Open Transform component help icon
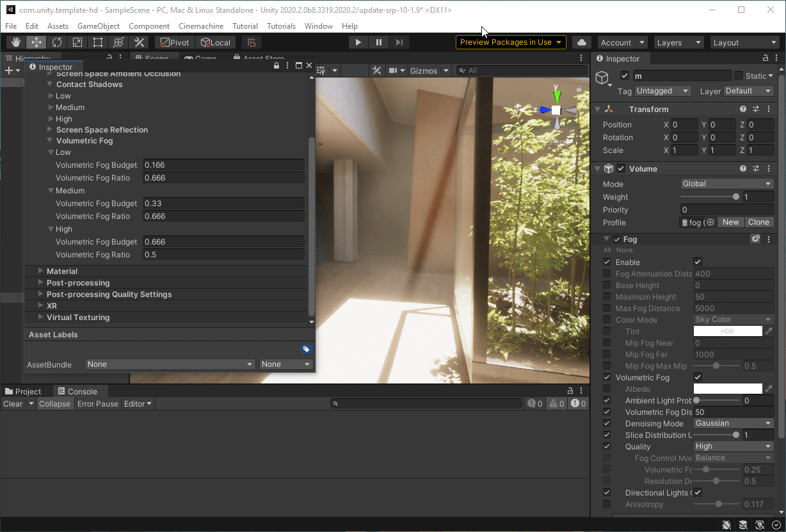 743,109
